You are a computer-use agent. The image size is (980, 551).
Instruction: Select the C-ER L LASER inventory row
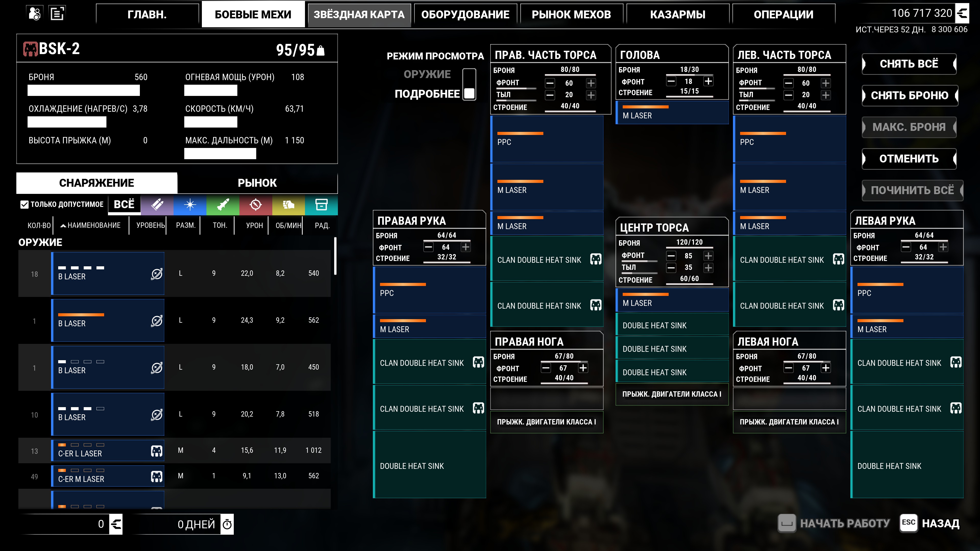click(x=174, y=450)
